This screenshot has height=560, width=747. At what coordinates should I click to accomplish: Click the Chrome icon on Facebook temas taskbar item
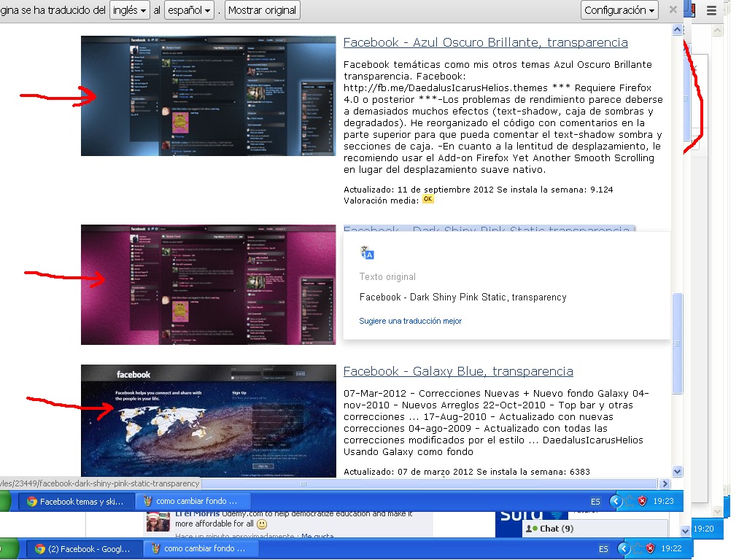click(32, 502)
